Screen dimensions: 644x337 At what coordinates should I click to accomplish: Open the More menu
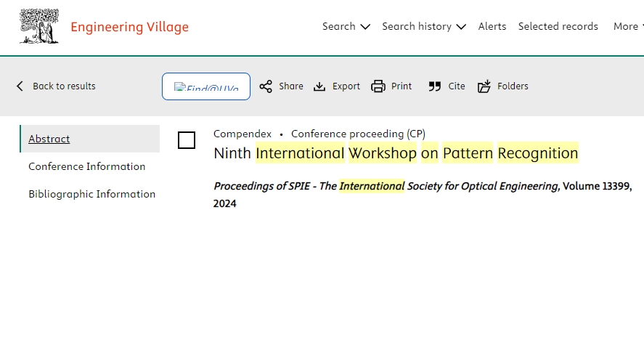tap(628, 27)
